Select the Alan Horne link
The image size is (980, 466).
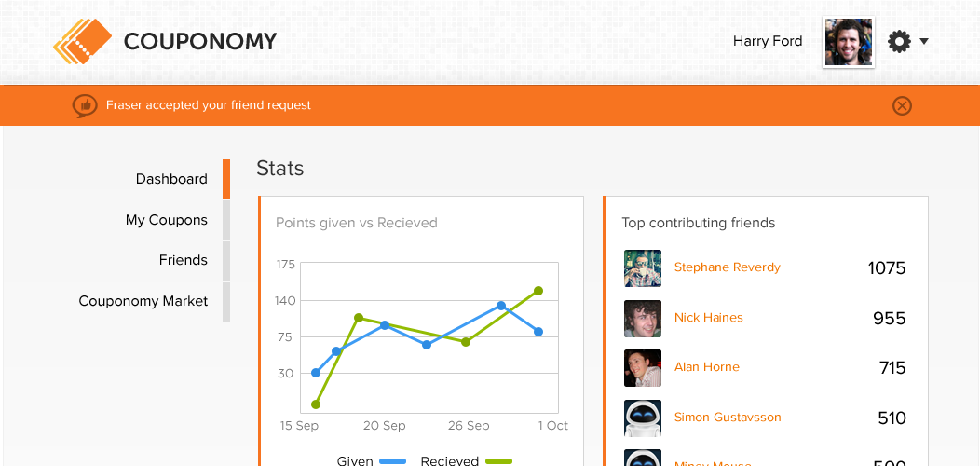[706, 367]
